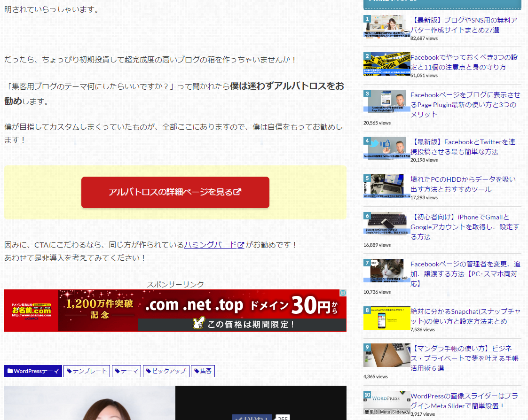
Task: Read the iPhoneでGmailとGoogleアカウント article
Action: [465, 227]
